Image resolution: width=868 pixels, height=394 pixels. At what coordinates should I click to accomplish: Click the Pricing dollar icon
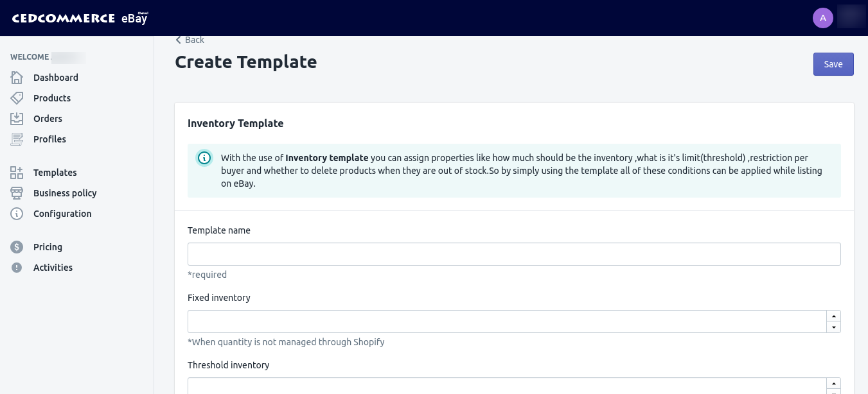(x=17, y=247)
